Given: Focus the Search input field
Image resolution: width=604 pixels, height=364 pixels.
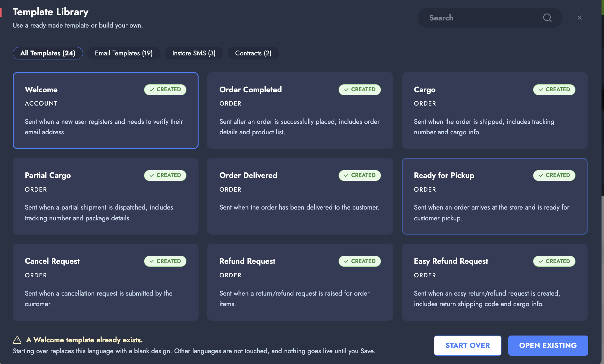Looking at the screenshot, I should (x=490, y=18).
